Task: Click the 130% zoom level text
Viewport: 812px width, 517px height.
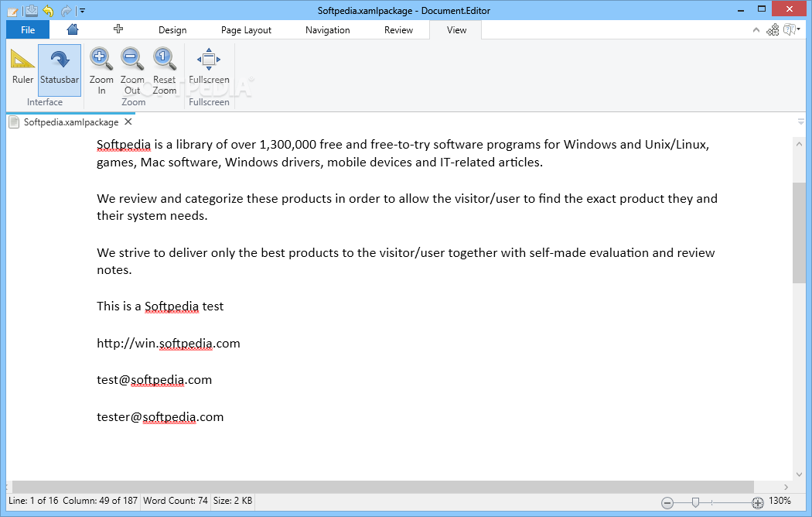Action: [780, 501]
